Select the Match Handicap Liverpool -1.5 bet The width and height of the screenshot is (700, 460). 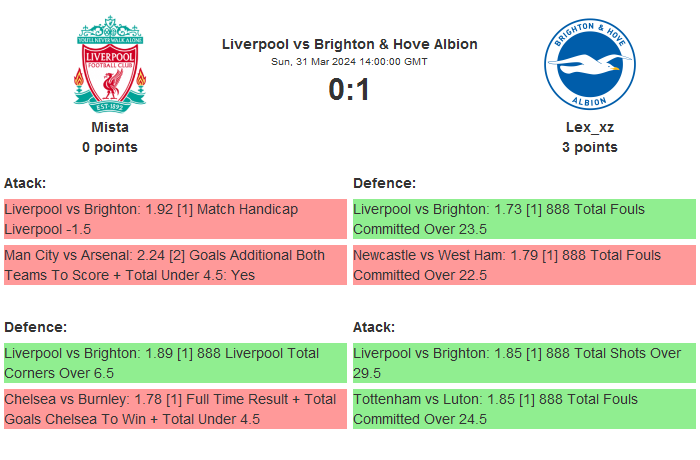(x=174, y=219)
